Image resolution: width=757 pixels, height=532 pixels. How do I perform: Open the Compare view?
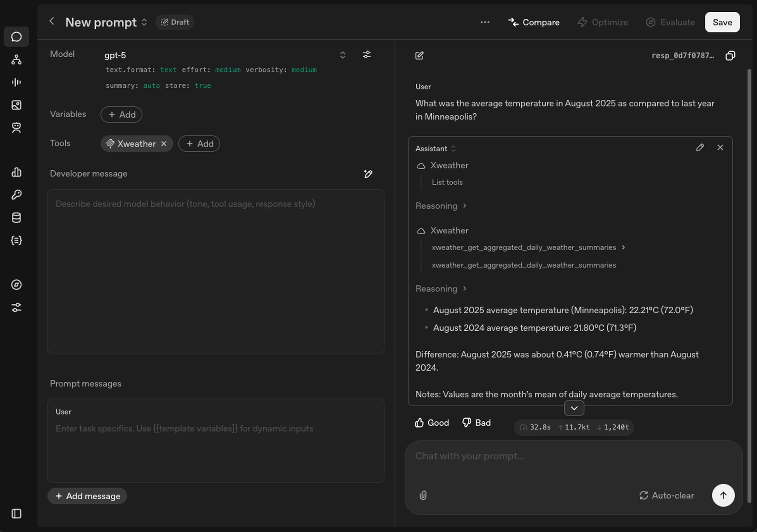[x=534, y=22]
